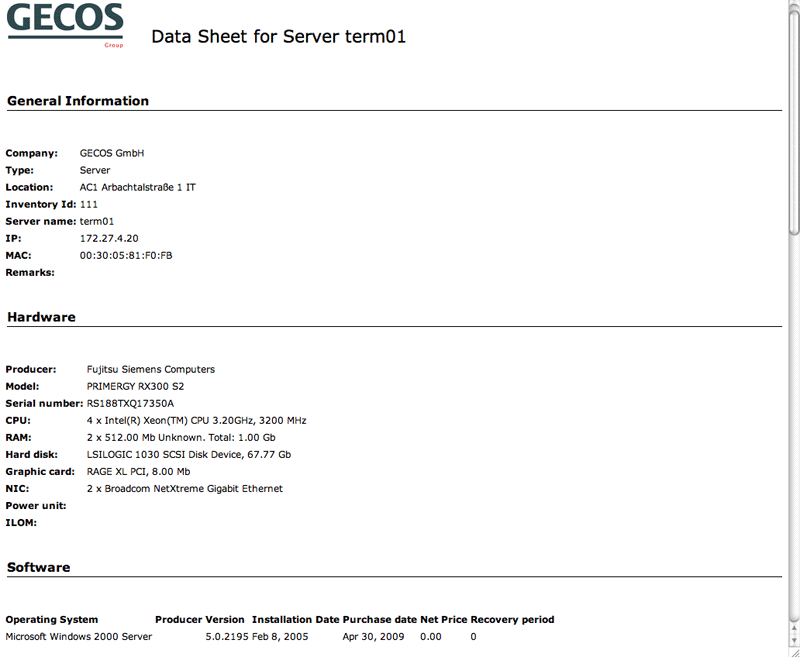Click the 'Remarks:' field label
This screenshot has width=800, height=657.
pyautogui.click(x=30, y=273)
